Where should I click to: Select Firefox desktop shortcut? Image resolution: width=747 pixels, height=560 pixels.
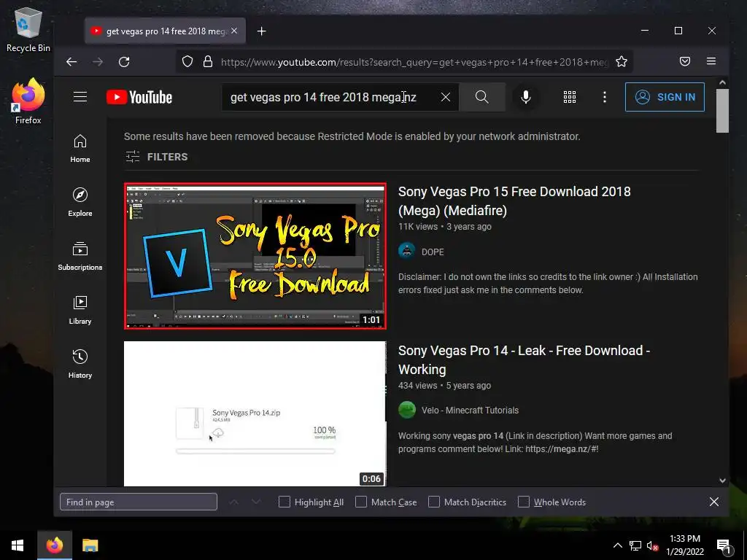pos(28,101)
